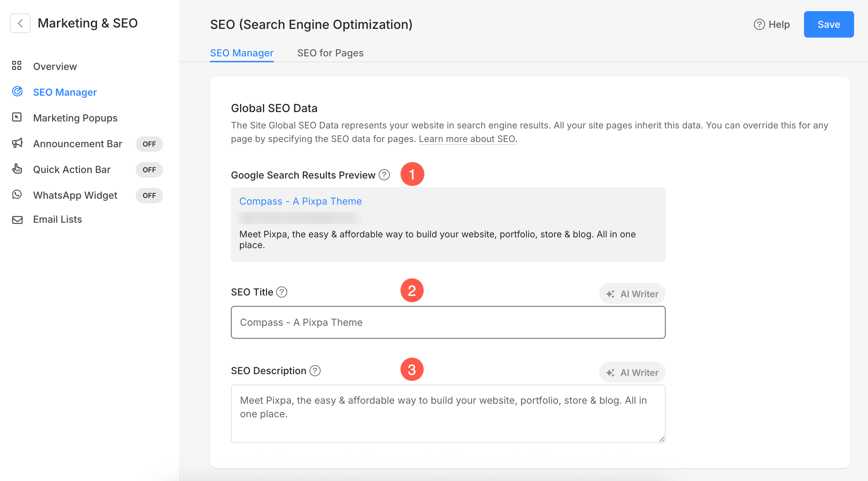
Task: Open WhatsApp Widget settings
Action: (x=75, y=195)
